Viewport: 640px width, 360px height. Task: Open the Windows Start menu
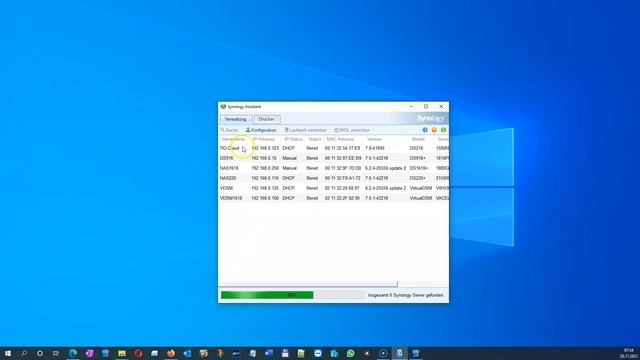7,353
